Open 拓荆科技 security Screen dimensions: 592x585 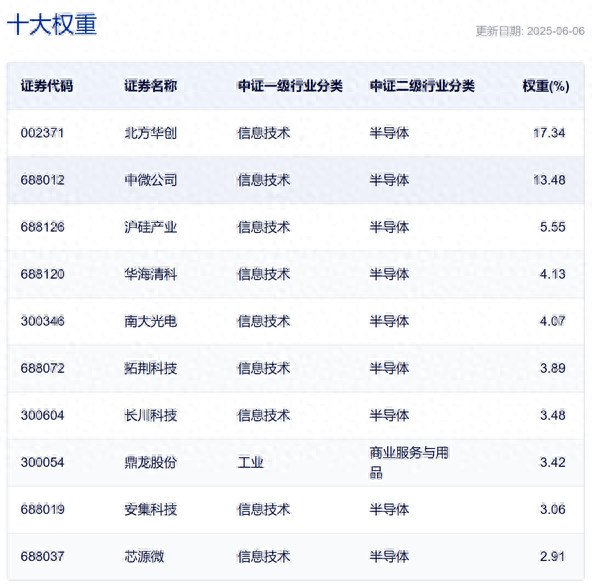[x=151, y=368]
